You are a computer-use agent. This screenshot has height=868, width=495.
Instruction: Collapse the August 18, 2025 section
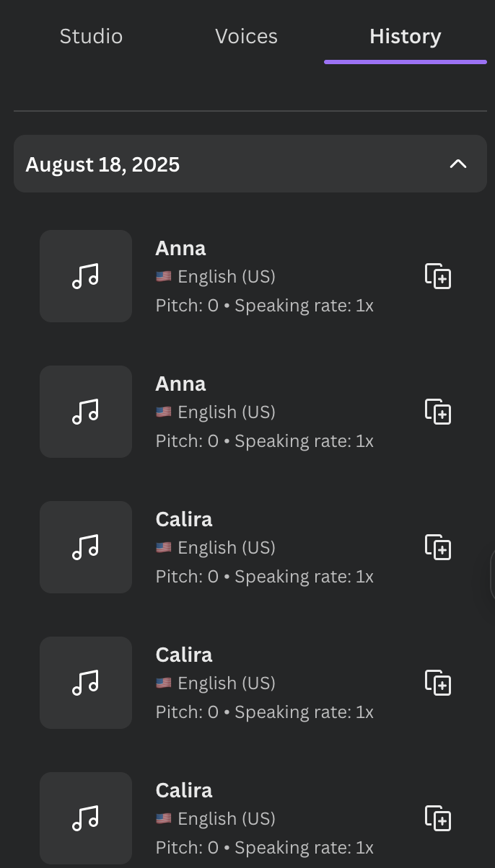click(458, 164)
